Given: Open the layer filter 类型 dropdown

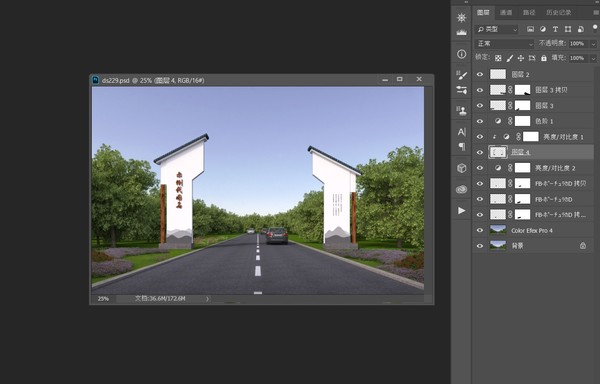Looking at the screenshot, I should tap(497, 29).
